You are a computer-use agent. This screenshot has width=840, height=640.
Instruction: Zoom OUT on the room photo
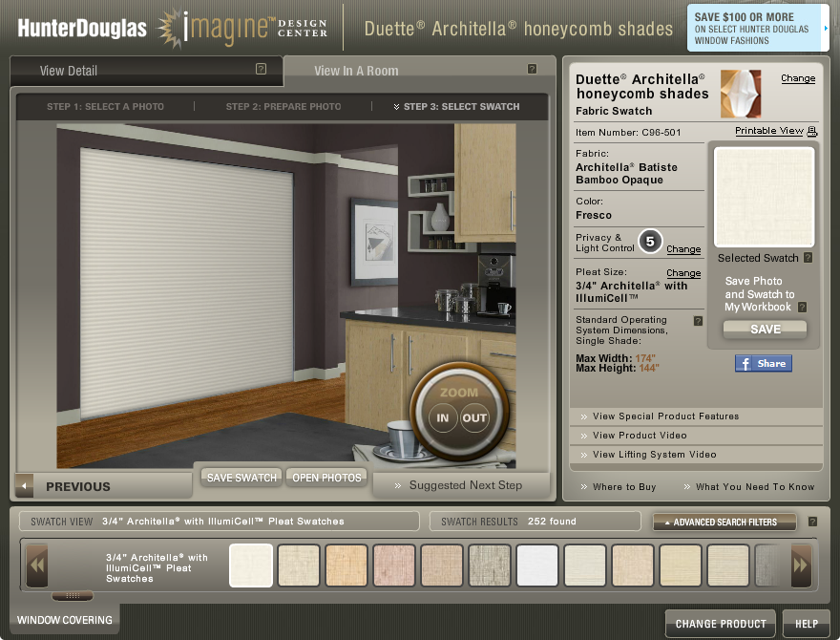pos(474,418)
